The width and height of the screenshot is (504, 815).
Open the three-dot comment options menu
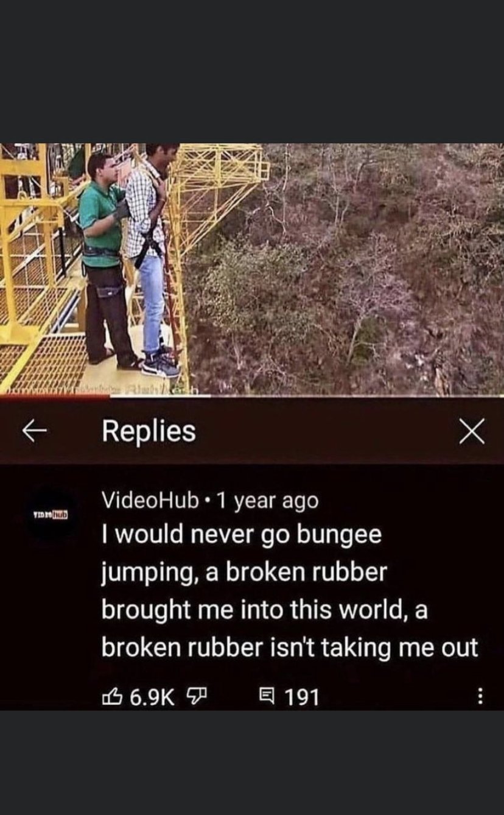[480, 696]
